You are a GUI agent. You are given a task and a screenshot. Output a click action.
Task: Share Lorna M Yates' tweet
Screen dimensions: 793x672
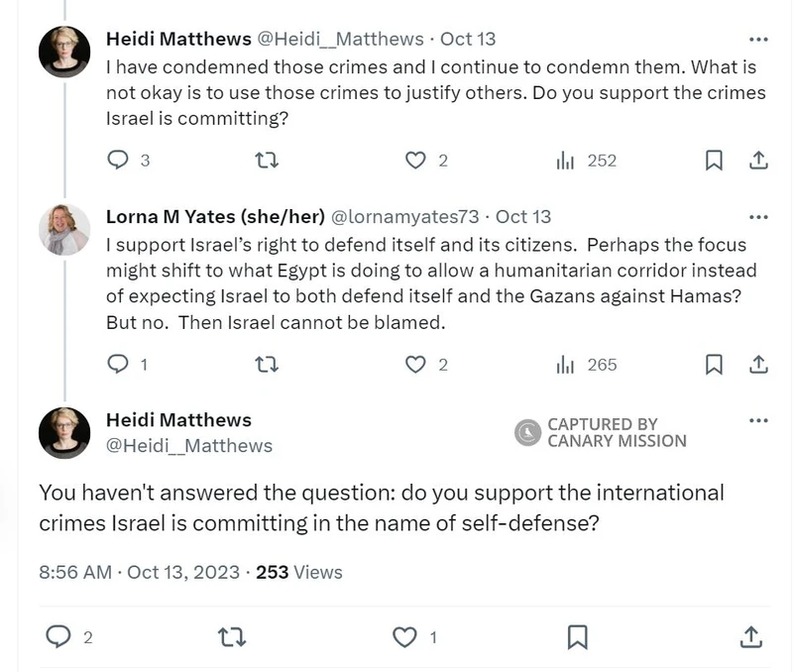point(761,365)
